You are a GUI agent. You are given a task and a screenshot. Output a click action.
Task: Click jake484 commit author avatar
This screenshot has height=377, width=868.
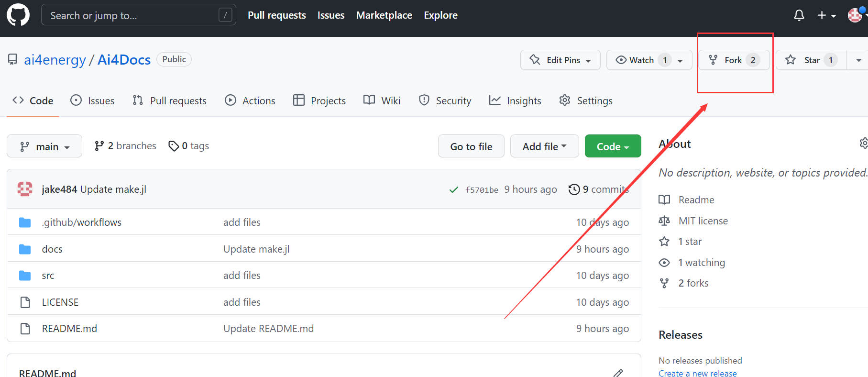tap(25, 189)
